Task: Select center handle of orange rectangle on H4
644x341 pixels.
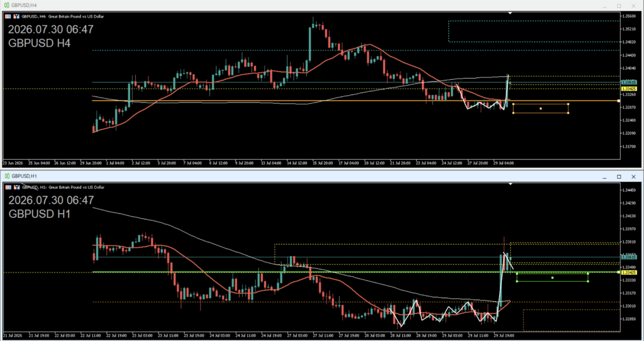Action: click(x=540, y=108)
